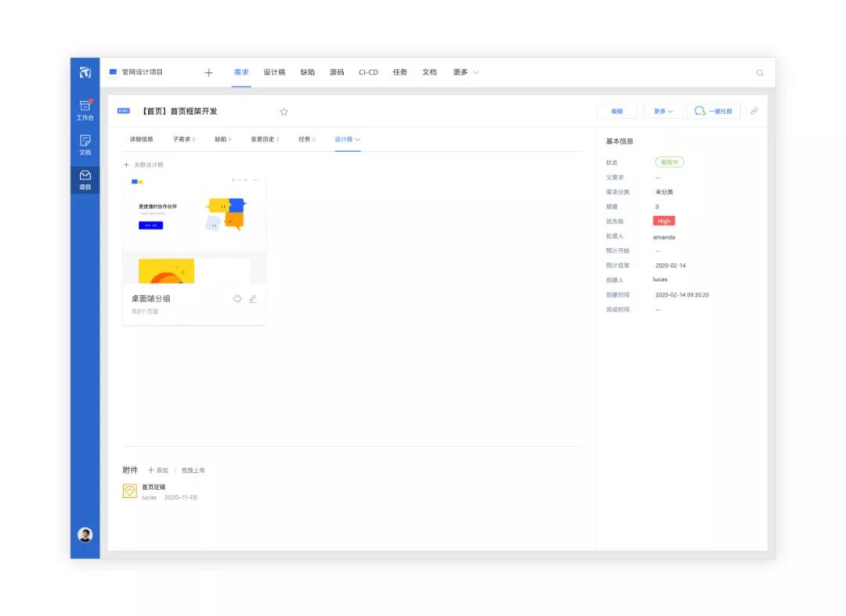Open the 变更历史 sub-tab

click(265, 139)
